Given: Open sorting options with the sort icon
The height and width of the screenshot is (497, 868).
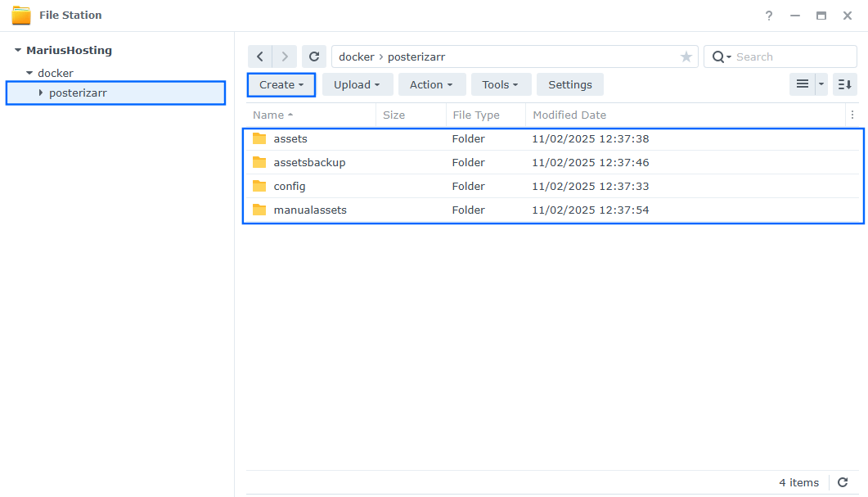Looking at the screenshot, I should coord(844,84).
